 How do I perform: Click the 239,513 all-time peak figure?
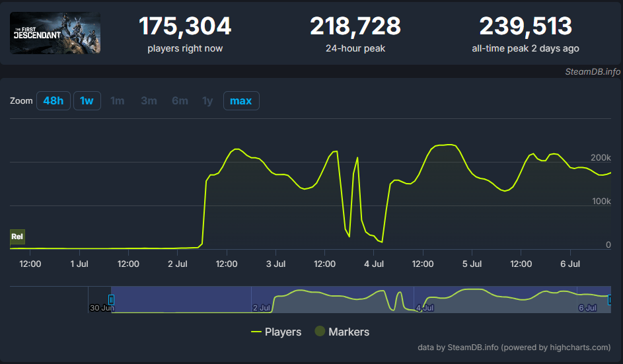click(x=525, y=26)
